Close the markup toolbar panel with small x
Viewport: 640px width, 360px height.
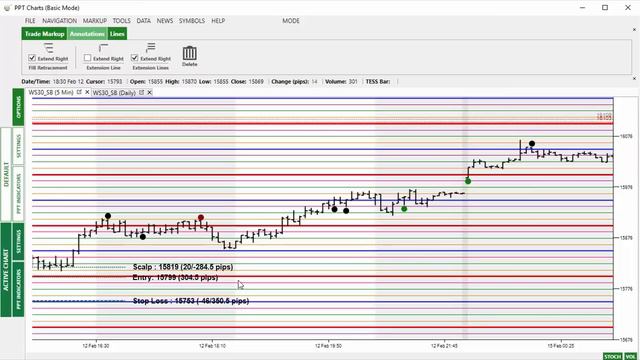pyautogui.click(x=634, y=29)
